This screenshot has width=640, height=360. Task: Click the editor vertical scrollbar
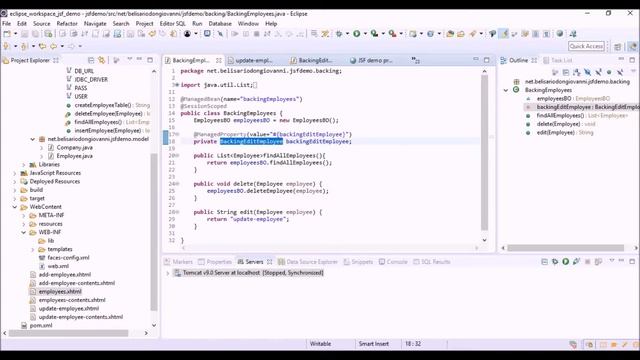point(484,153)
